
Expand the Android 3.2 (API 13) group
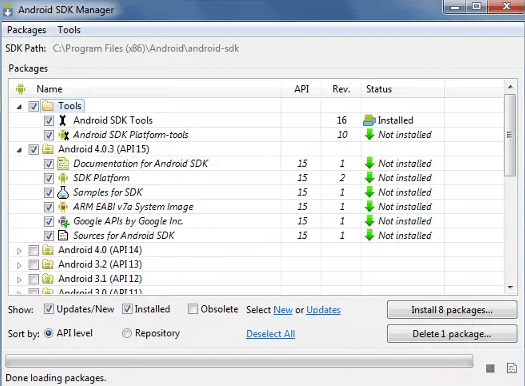(19, 265)
